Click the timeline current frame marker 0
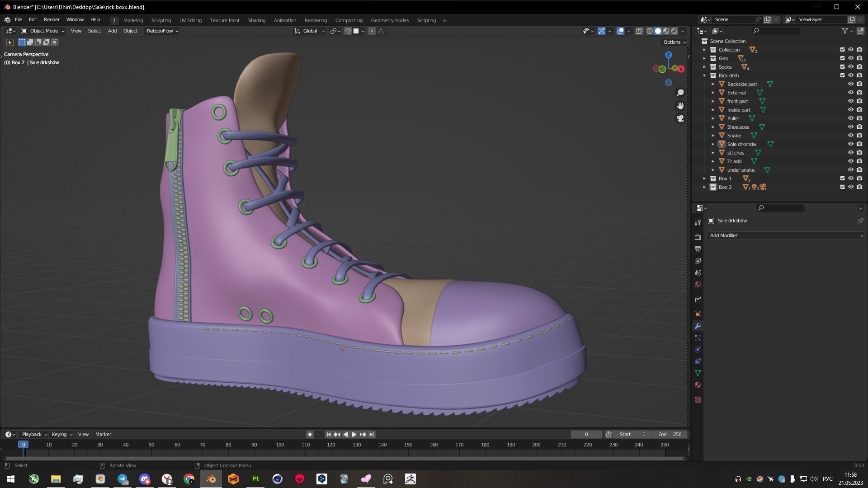This screenshot has width=868, height=488. pyautogui.click(x=24, y=445)
